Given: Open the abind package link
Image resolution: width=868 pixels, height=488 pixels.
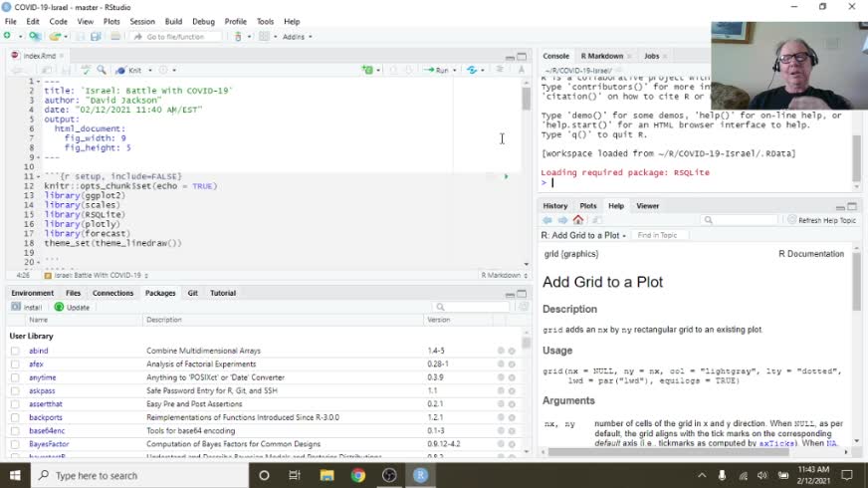Looking at the screenshot, I should [39, 351].
